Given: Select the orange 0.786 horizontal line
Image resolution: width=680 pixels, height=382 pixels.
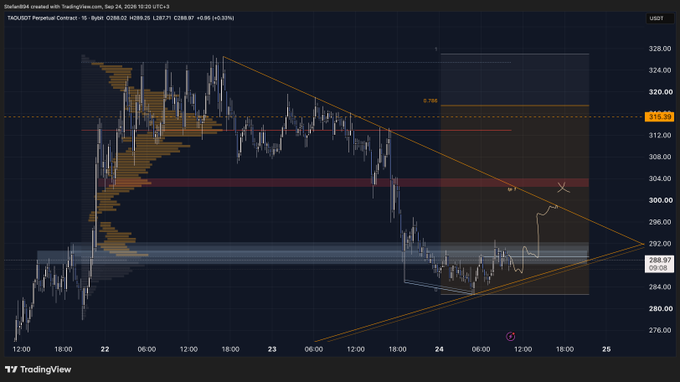Looking at the screenshot, I should [515, 105].
